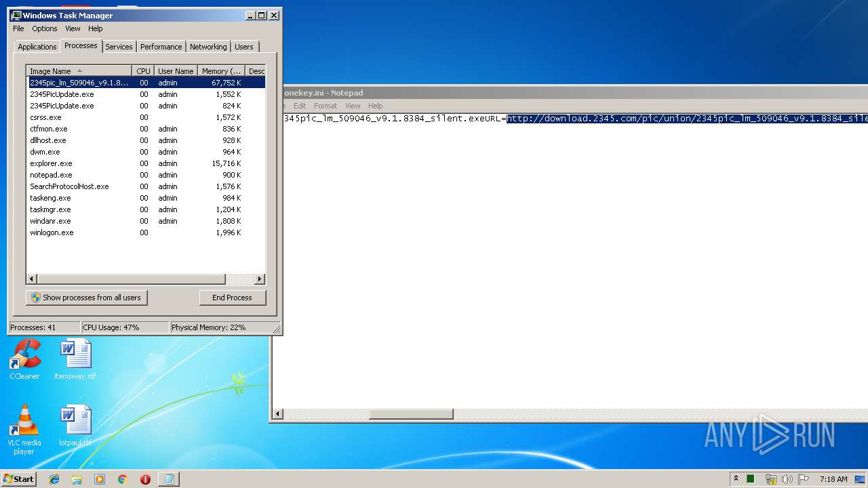Sort processes by Description column
The height and width of the screenshot is (488, 868).
(x=256, y=71)
